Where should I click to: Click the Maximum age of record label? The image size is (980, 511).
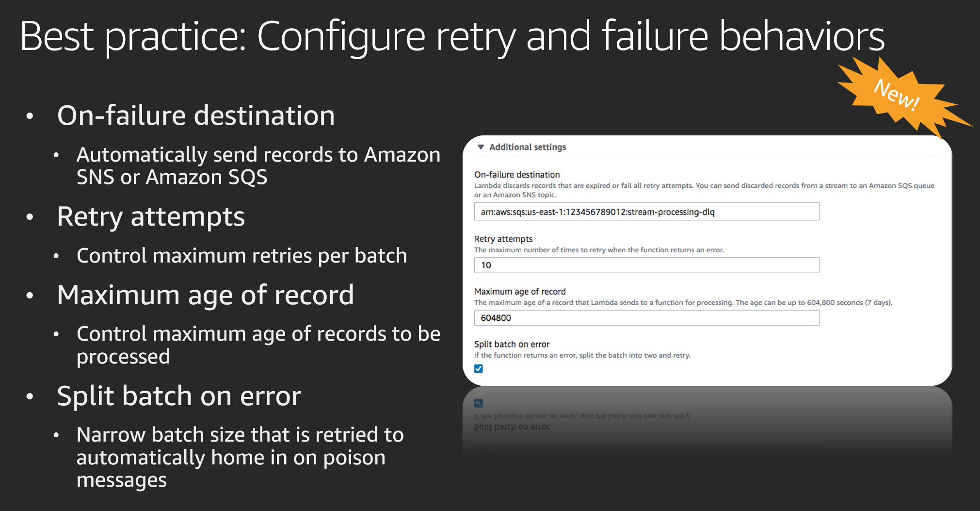pos(520,292)
